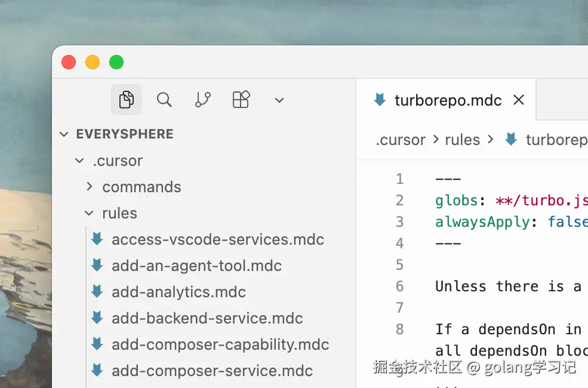
Task: Show more sidebar views via chevron dropdown
Action: [279, 100]
